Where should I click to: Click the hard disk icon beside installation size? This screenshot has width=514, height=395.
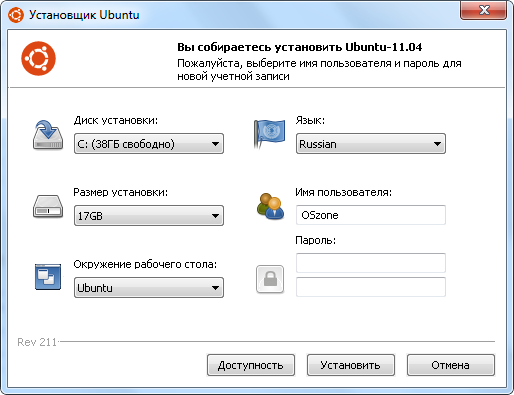tap(48, 206)
